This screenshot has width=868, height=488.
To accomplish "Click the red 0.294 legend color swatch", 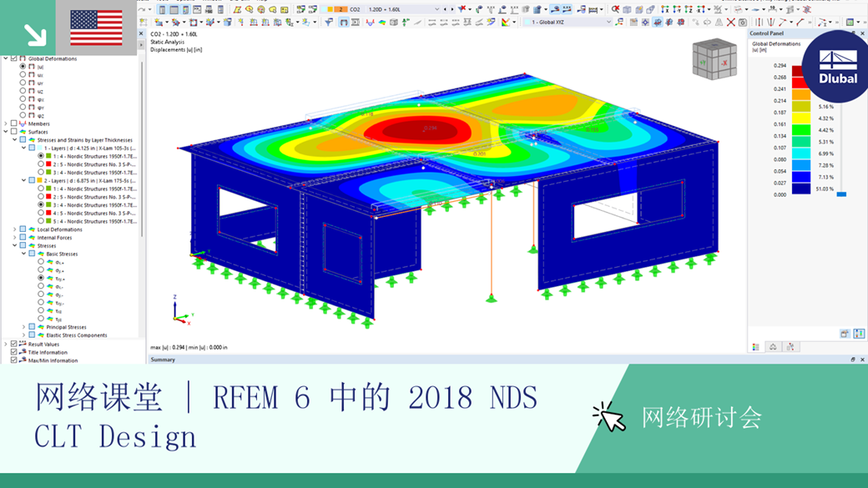I will point(797,71).
